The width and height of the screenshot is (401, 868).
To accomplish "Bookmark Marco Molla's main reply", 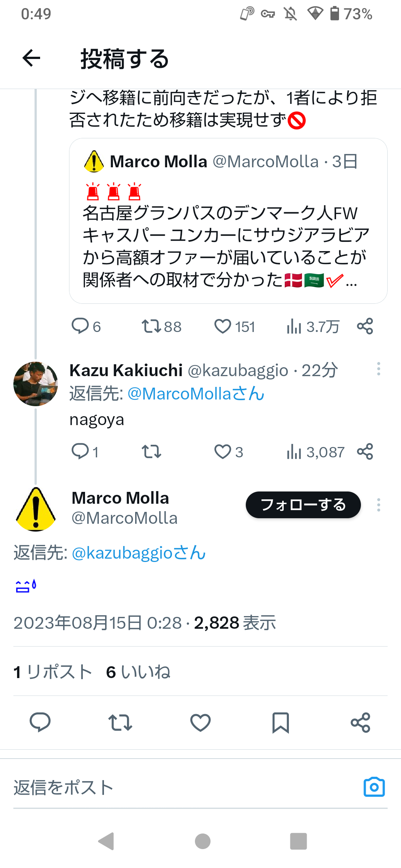I will (x=280, y=722).
